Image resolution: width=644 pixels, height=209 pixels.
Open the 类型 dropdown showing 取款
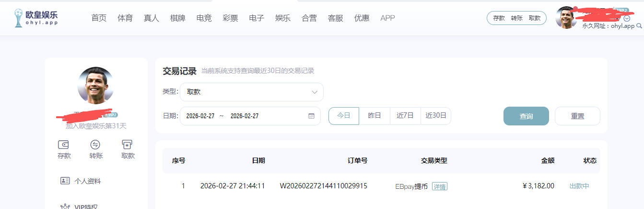251,92
